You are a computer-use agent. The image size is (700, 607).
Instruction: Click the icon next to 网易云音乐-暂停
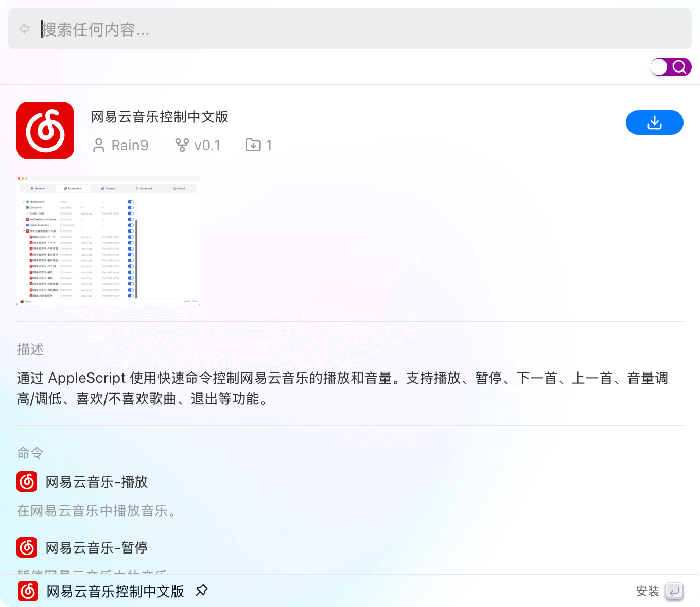27,548
